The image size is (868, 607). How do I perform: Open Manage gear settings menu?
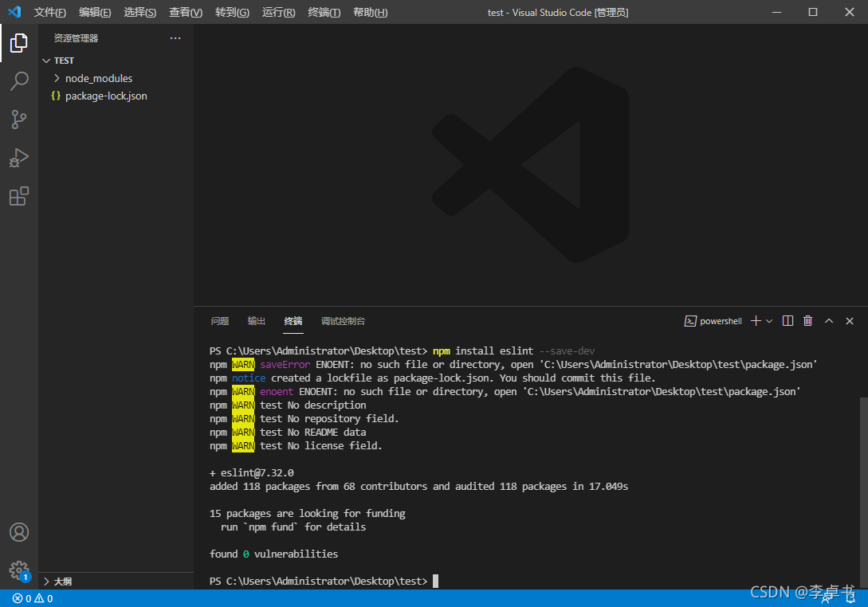[19, 570]
